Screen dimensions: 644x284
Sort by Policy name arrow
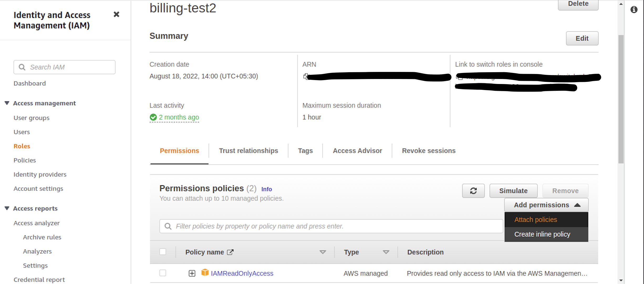[323, 252]
